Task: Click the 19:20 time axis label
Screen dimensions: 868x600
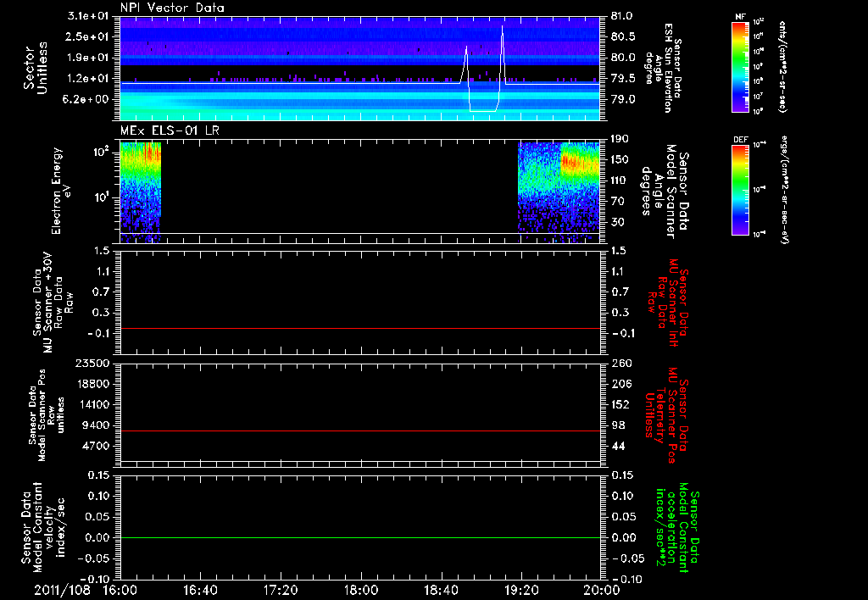Action: 520,589
